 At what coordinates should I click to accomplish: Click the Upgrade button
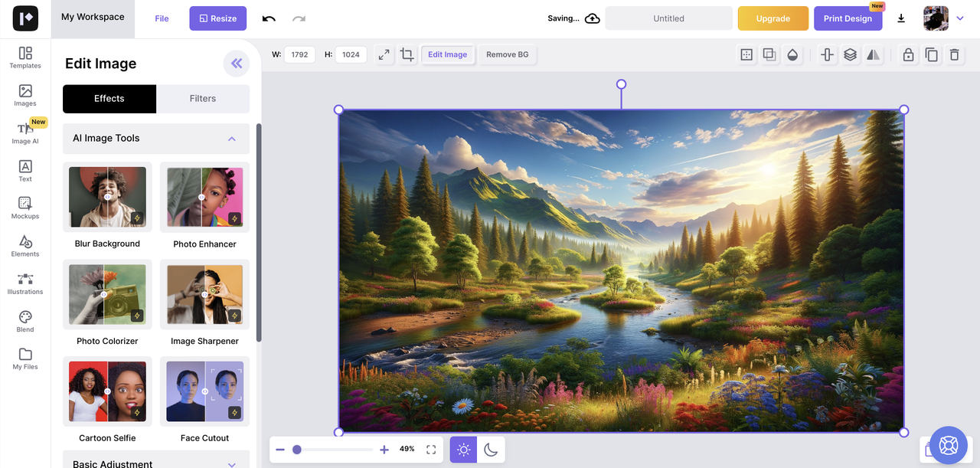[773, 18]
